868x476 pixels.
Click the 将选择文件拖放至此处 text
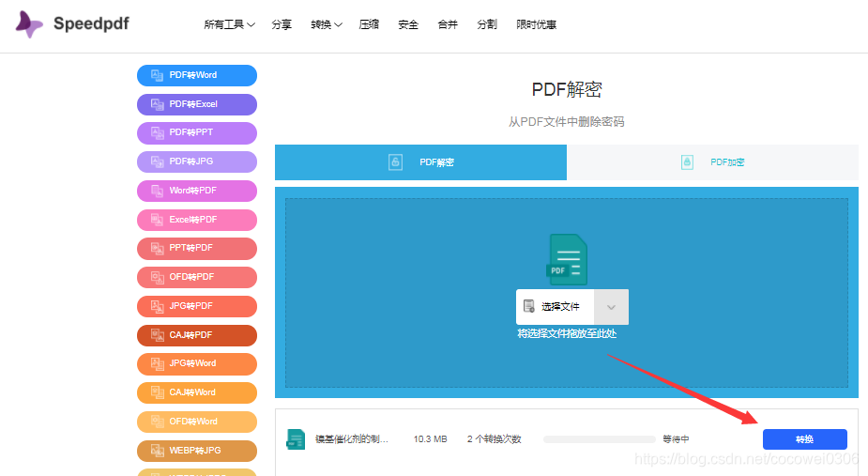click(567, 333)
